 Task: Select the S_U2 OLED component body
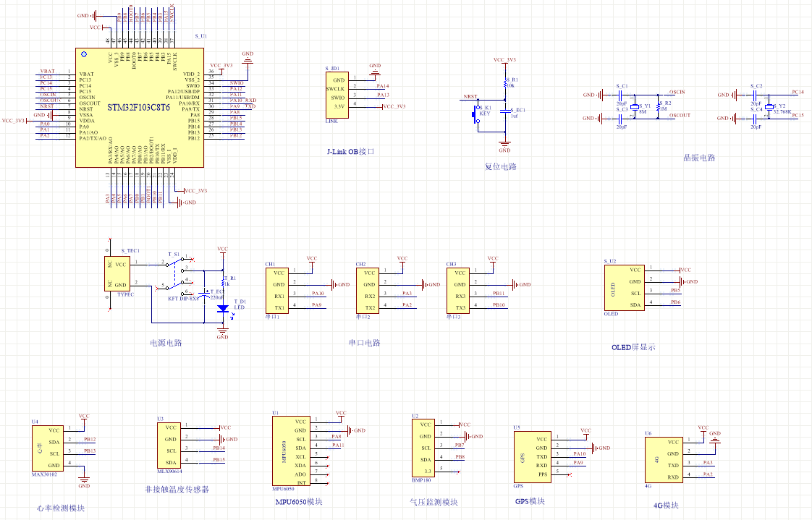624,288
